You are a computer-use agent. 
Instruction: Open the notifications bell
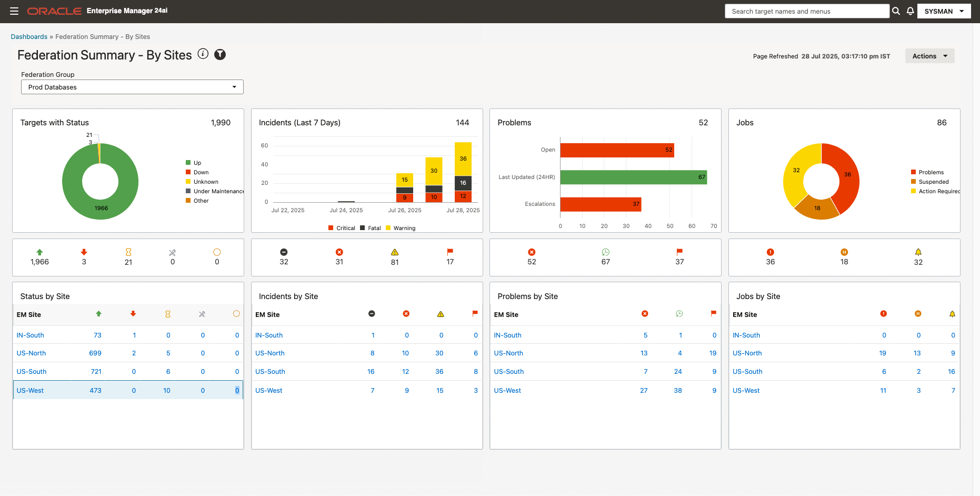point(910,11)
